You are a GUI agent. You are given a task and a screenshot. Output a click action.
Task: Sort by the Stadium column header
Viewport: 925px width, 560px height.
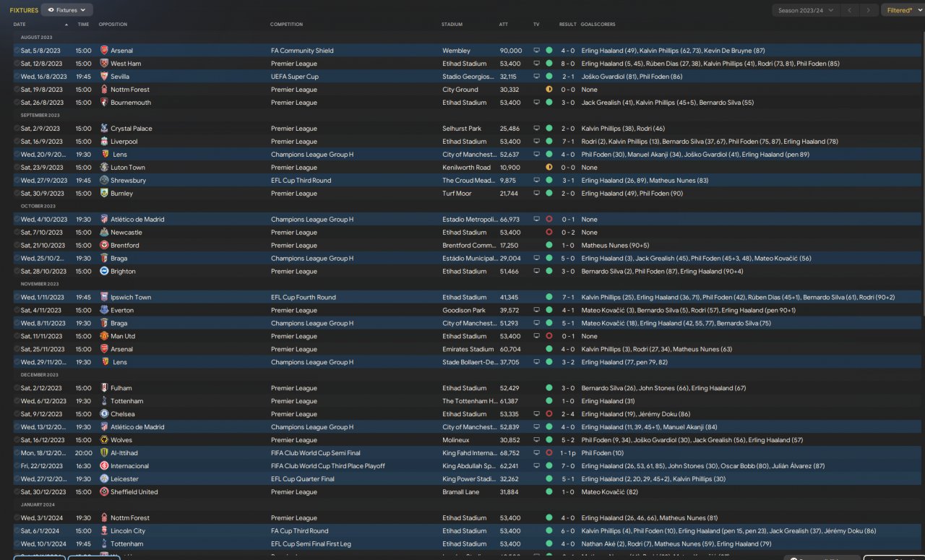452,25
